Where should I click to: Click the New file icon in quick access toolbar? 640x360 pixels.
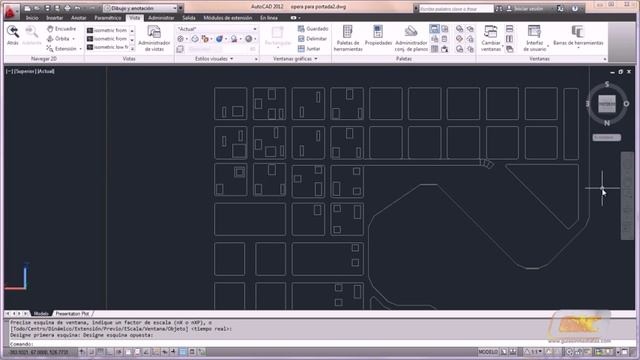27,8
